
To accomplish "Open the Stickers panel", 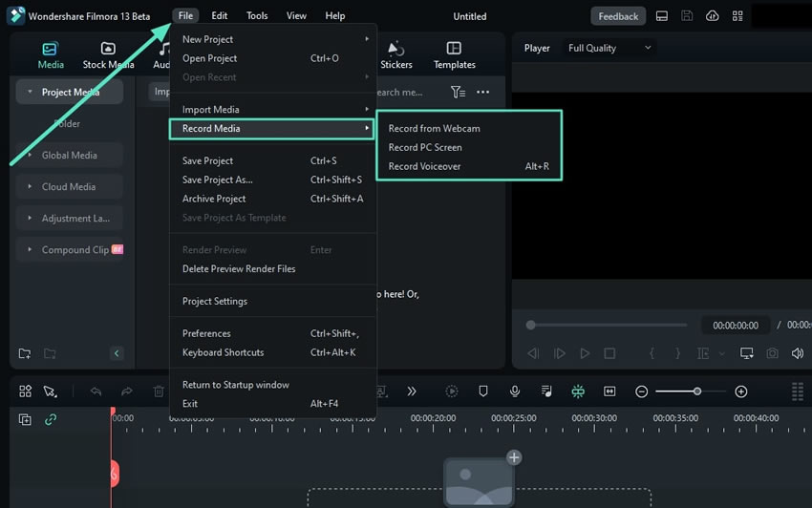I will pos(396,55).
